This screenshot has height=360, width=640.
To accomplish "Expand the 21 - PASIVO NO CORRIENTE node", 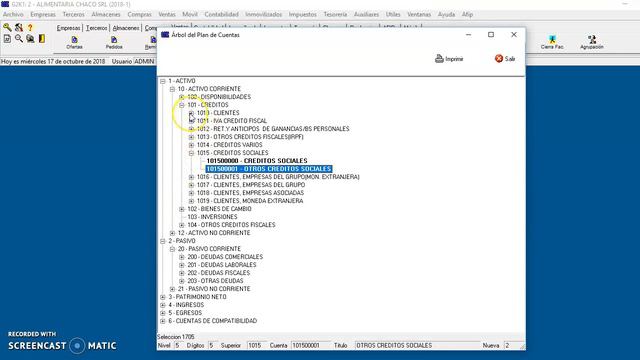I will tap(172, 289).
